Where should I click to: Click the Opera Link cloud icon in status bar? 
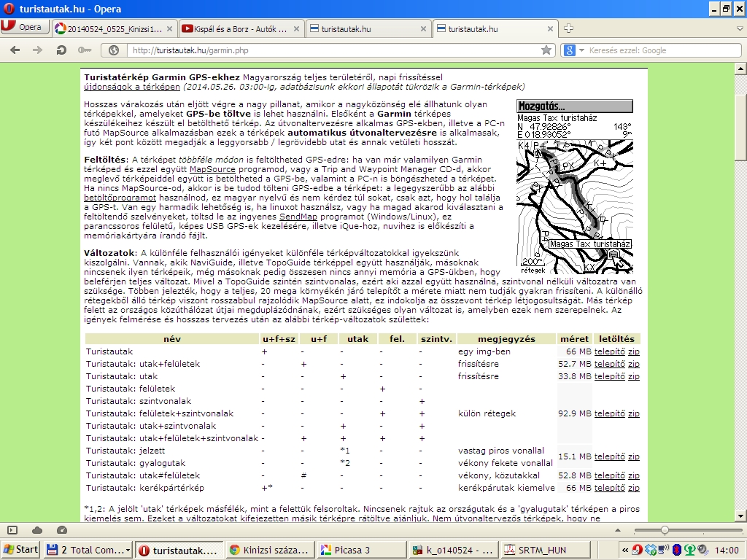click(37, 530)
